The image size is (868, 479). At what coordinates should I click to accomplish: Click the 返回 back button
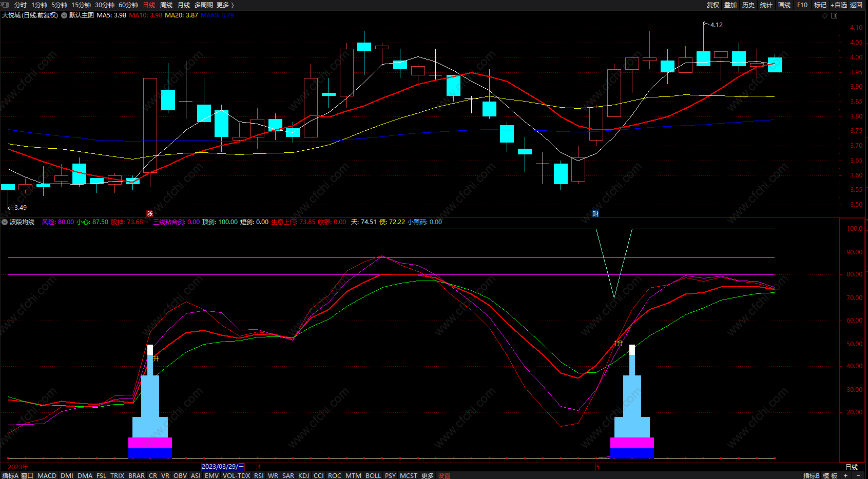(856, 5)
